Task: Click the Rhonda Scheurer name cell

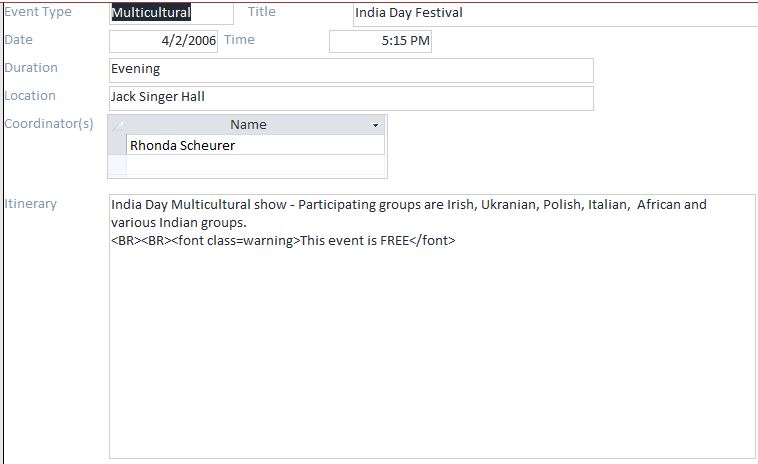Action: (255, 145)
